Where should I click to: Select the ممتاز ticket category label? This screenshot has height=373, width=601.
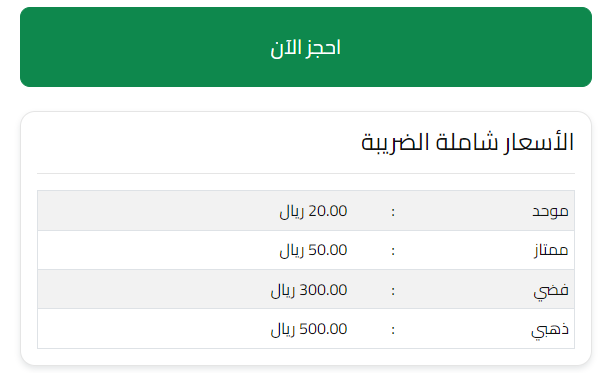(x=551, y=250)
